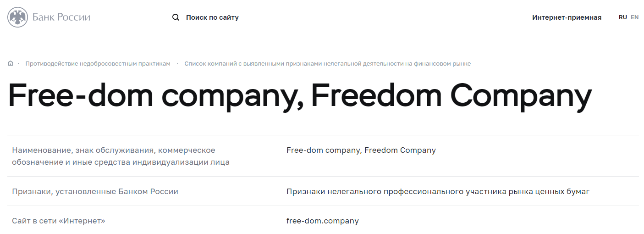The image size is (644, 234).
Task: Click the breadcrumb chevron after home icon
Action: 18,63
